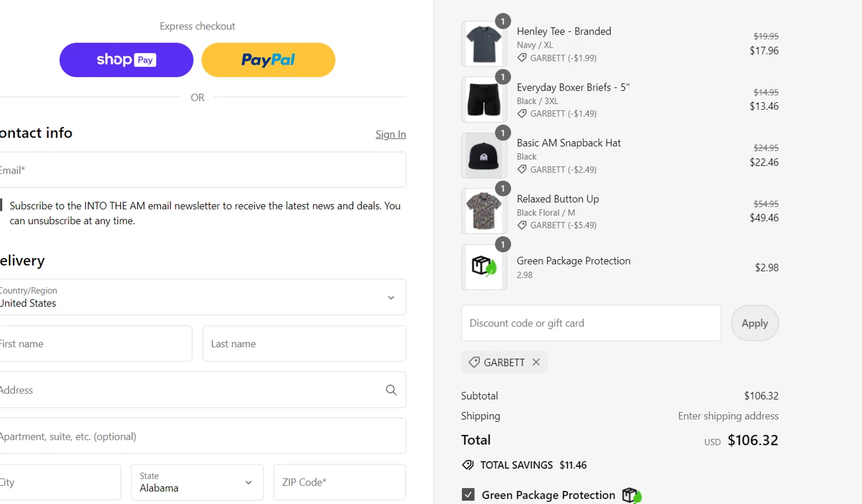Click the Total Savings tag icon
862x504 pixels.
click(468, 465)
